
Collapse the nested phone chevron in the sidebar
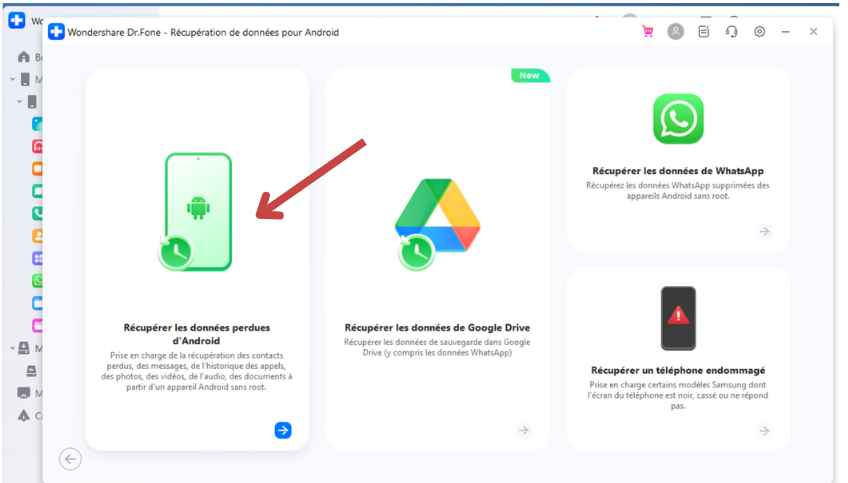click(19, 102)
